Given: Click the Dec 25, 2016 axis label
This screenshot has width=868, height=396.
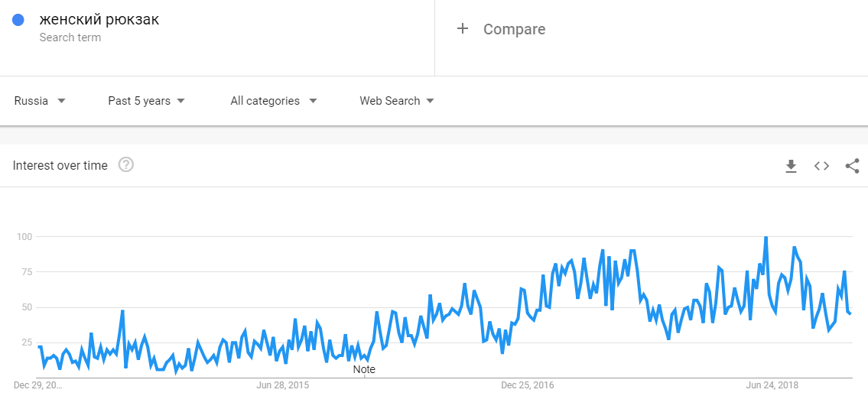Looking at the screenshot, I should coord(528,385).
